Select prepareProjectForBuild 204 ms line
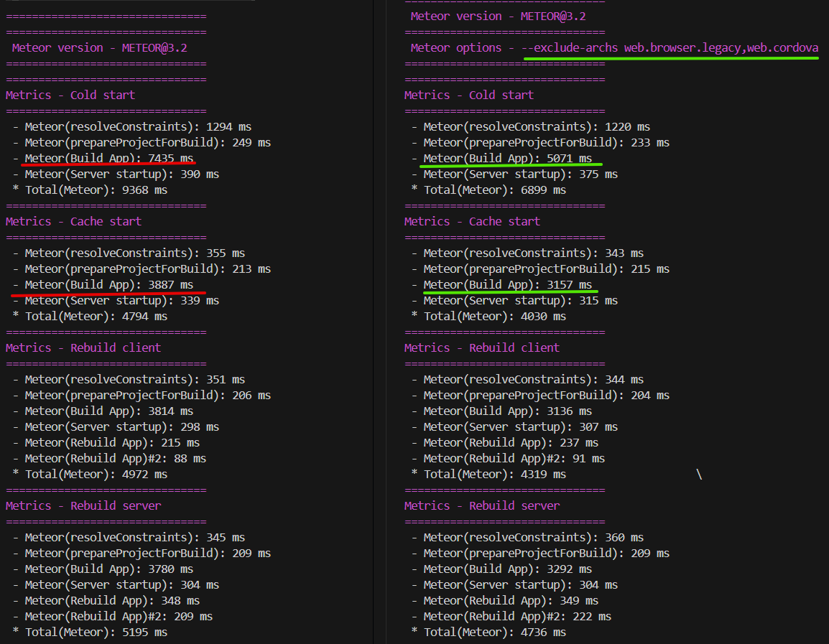Viewport: 829px width, 644px height. coord(540,395)
